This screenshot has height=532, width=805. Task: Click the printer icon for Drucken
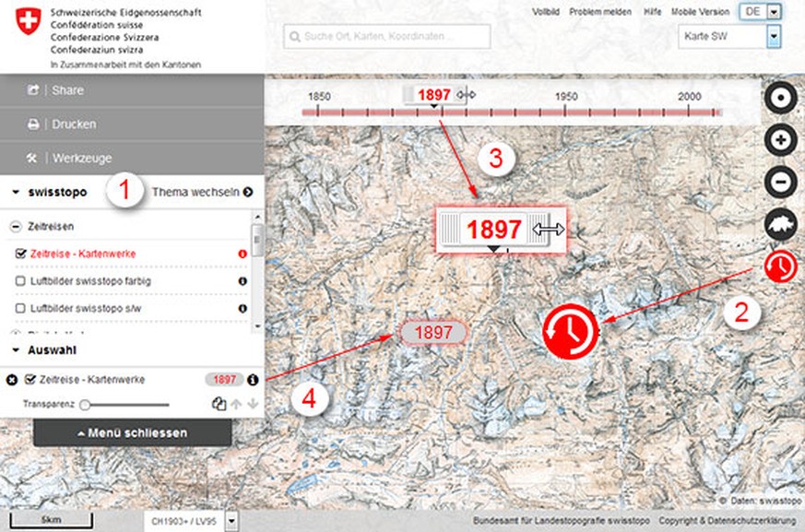click(33, 124)
